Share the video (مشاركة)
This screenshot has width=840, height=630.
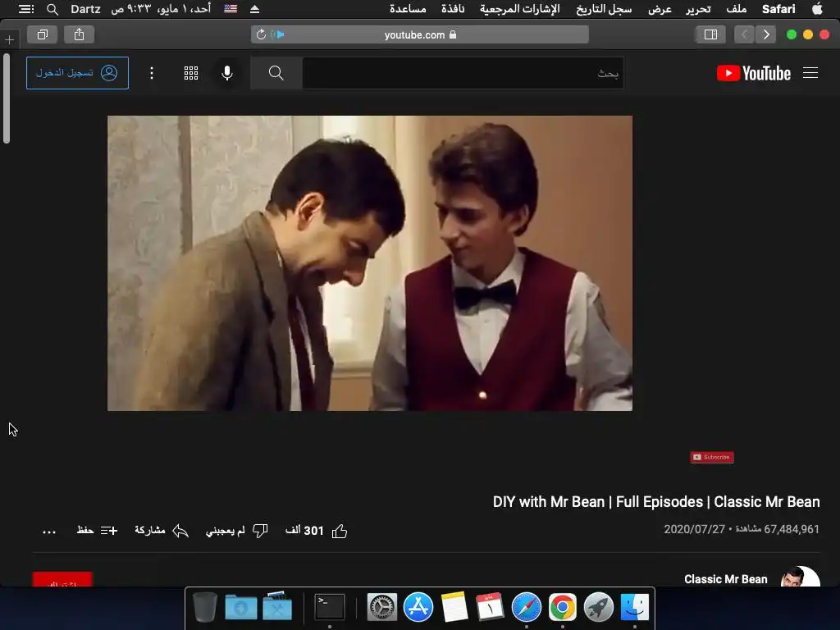pyautogui.click(x=162, y=531)
